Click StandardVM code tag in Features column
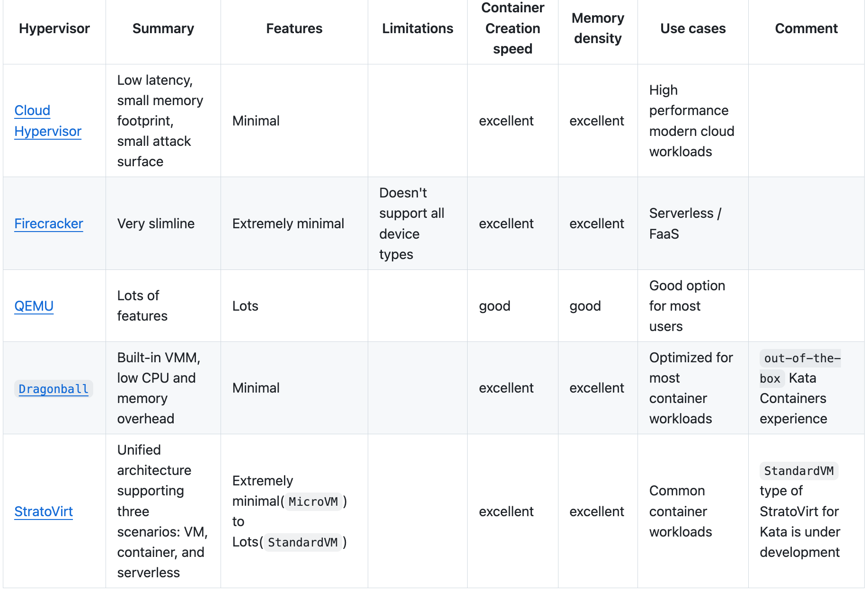868x591 pixels. pos(303,542)
